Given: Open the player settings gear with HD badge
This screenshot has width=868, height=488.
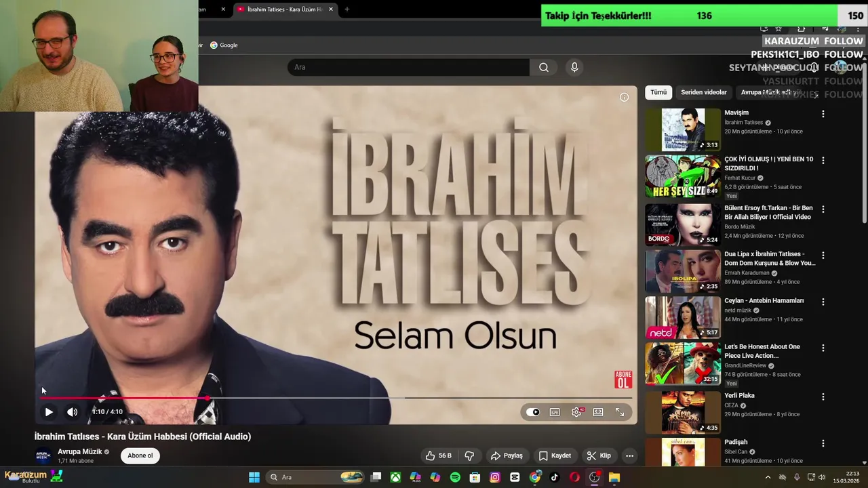Looking at the screenshot, I should [x=576, y=412].
